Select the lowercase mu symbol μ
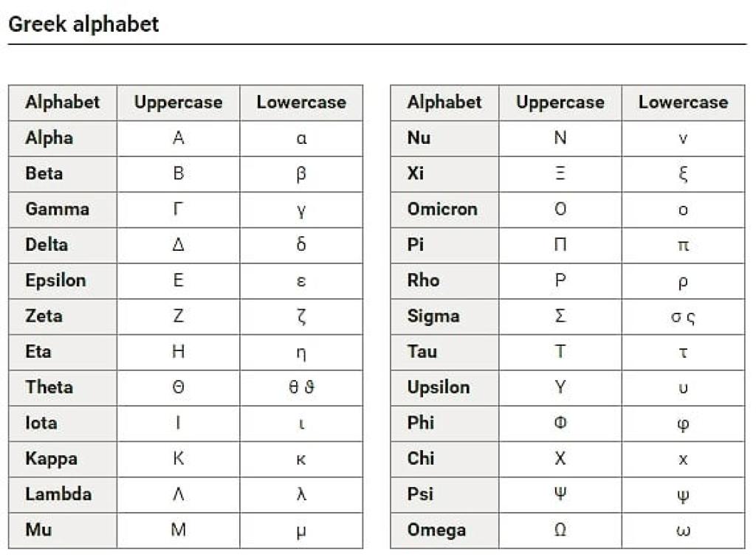Image resolution: width=756 pixels, height=557 pixels. point(301,531)
